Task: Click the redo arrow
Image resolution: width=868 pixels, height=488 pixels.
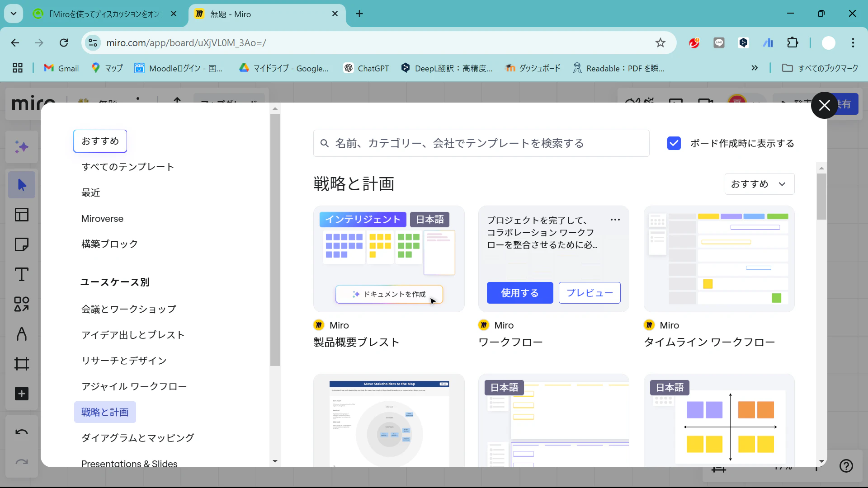Action: 22,462
